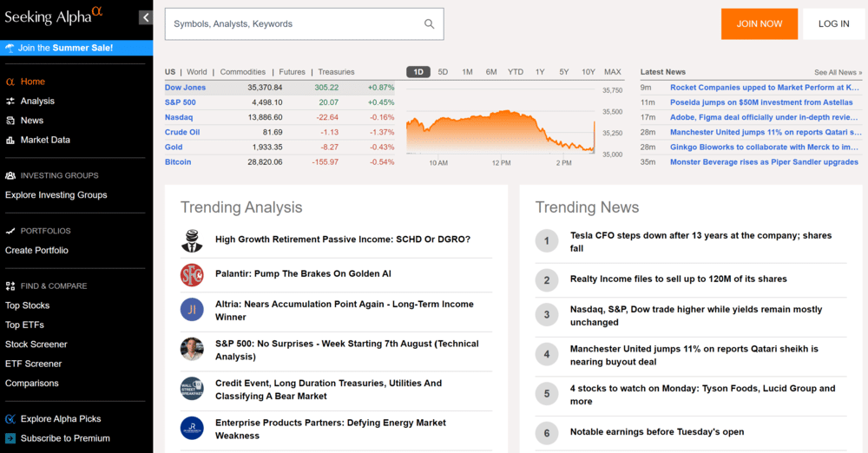Screen dimensions: 868x453
Task: Switch to the Commodities market tab
Action: point(242,72)
